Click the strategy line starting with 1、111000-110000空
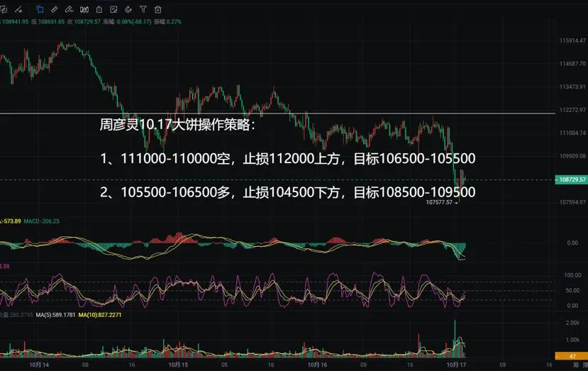 pos(288,159)
